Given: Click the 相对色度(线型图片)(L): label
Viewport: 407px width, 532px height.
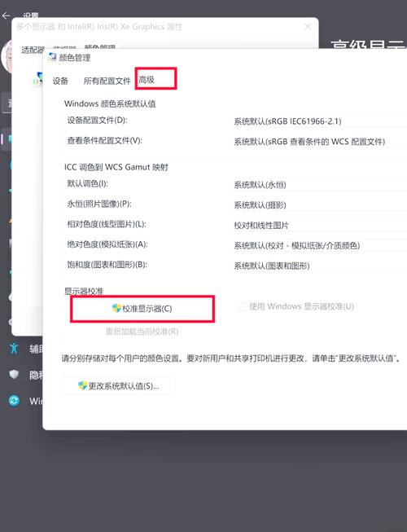Looking at the screenshot, I should [107, 224].
